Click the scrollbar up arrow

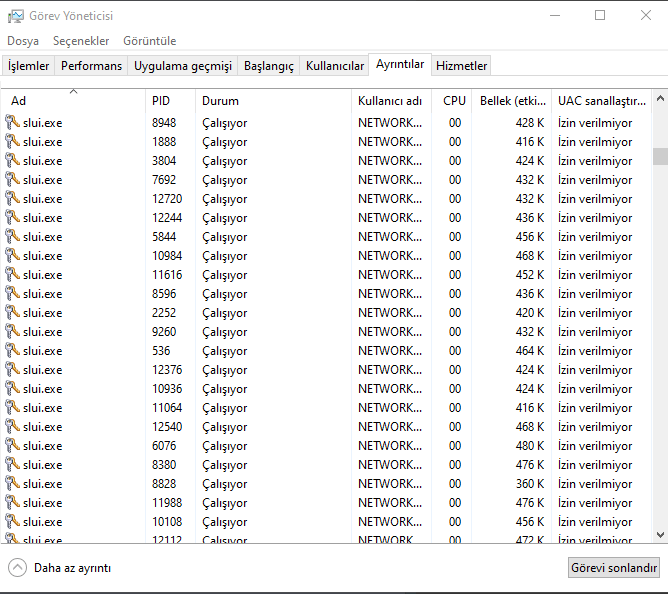(660, 99)
